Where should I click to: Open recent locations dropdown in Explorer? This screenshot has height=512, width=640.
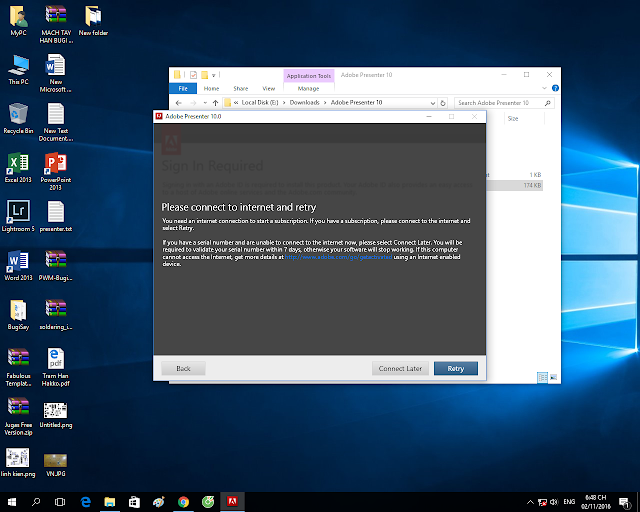point(205,103)
